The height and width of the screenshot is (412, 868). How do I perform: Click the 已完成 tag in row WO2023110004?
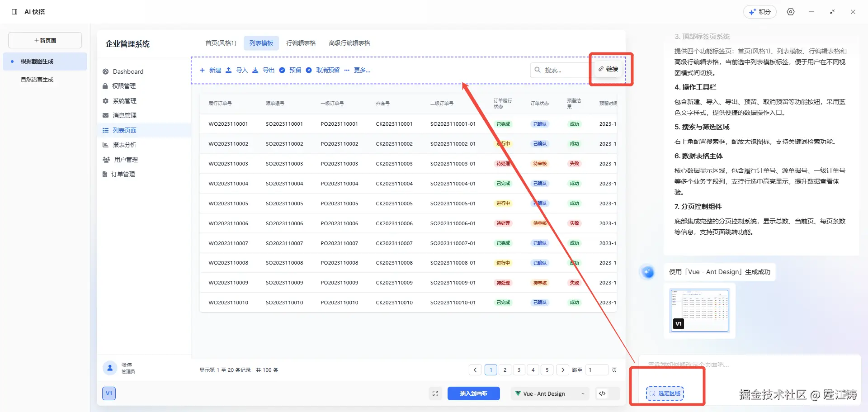(503, 184)
